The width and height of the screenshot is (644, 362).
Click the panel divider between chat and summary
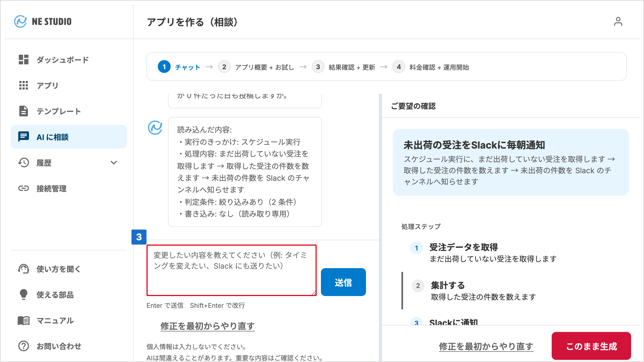click(x=380, y=227)
